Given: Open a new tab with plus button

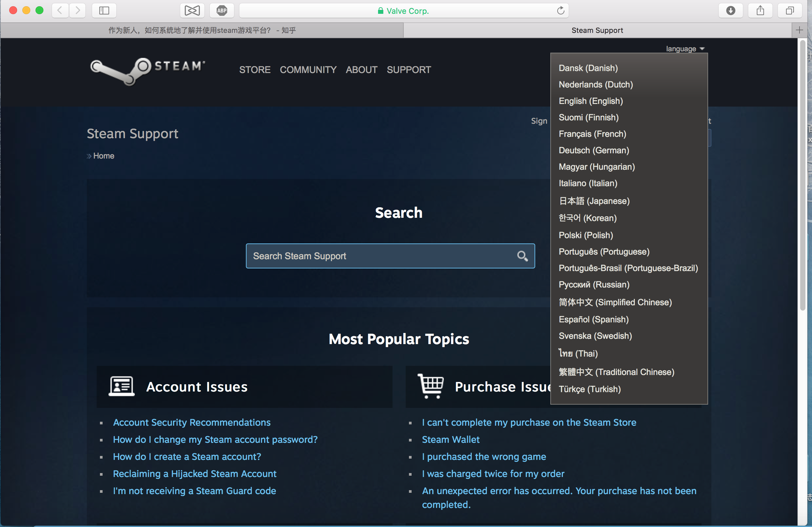Looking at the screenshot, I should click(800, 30).
